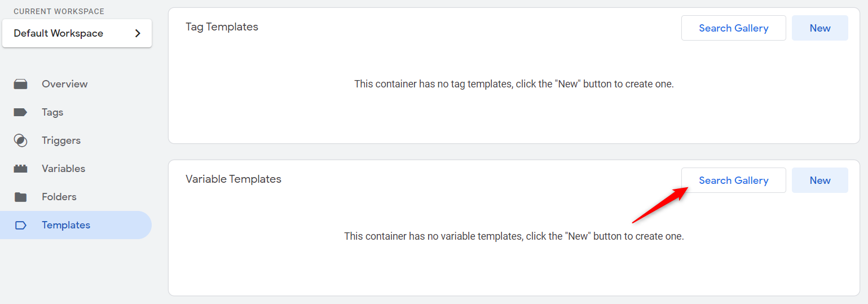Click the Variable Templates heading

(x=233, y=179)
